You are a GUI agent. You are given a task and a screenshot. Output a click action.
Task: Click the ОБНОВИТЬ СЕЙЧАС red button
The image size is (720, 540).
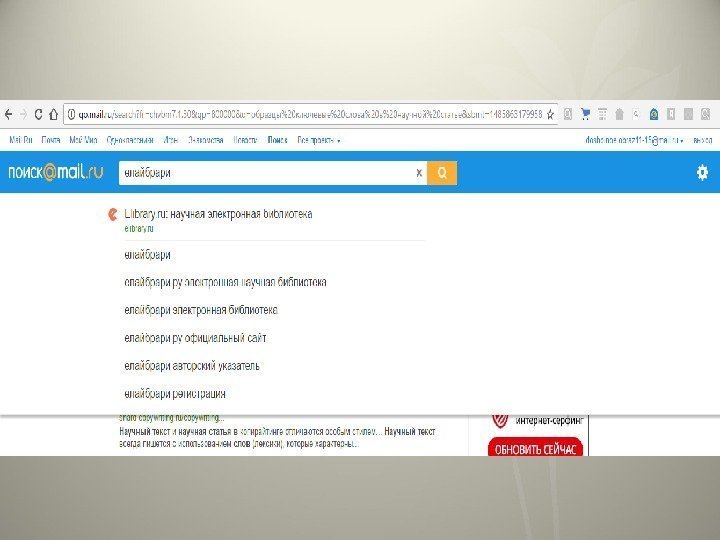tap(535, 447)
